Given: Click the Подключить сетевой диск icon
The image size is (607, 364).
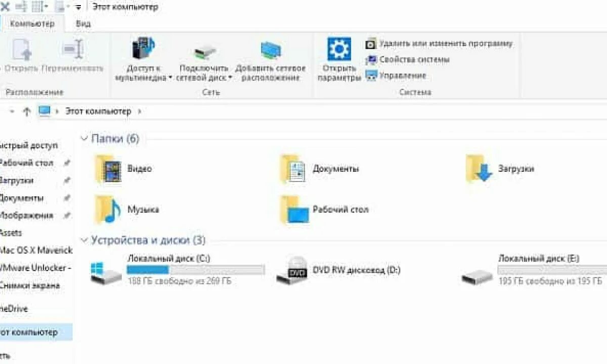Looking at the screenshot, I should [205, 52].
